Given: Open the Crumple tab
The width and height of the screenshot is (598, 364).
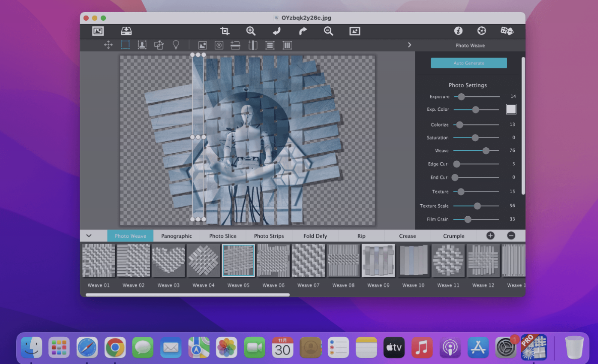Looking at the screenshot, I should (x=453, y=236).
